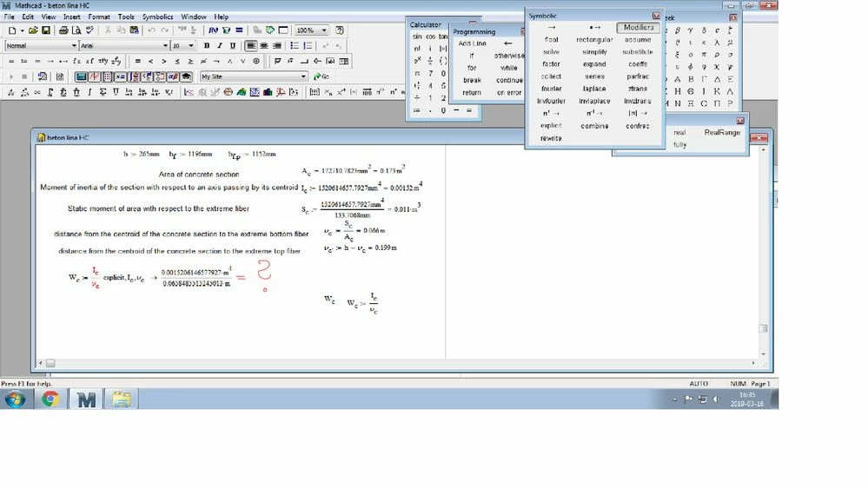Open the Calculus palette button
The height and width of the screenshot is (488, 868).
pyautogui.click(x=134, y=76)
